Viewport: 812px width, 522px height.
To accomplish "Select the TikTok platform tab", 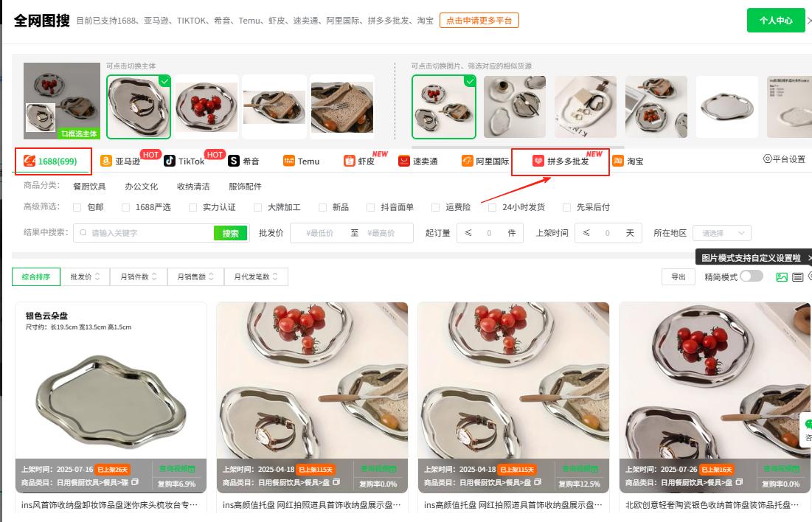I will tap(184, 161).
